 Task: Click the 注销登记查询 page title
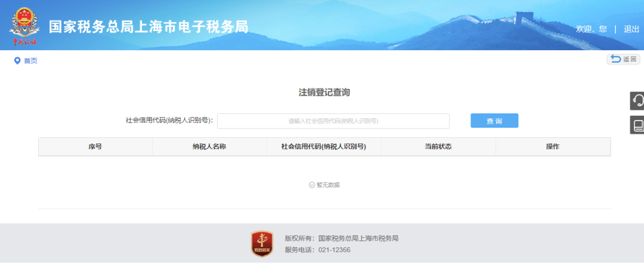click(324, 93)
